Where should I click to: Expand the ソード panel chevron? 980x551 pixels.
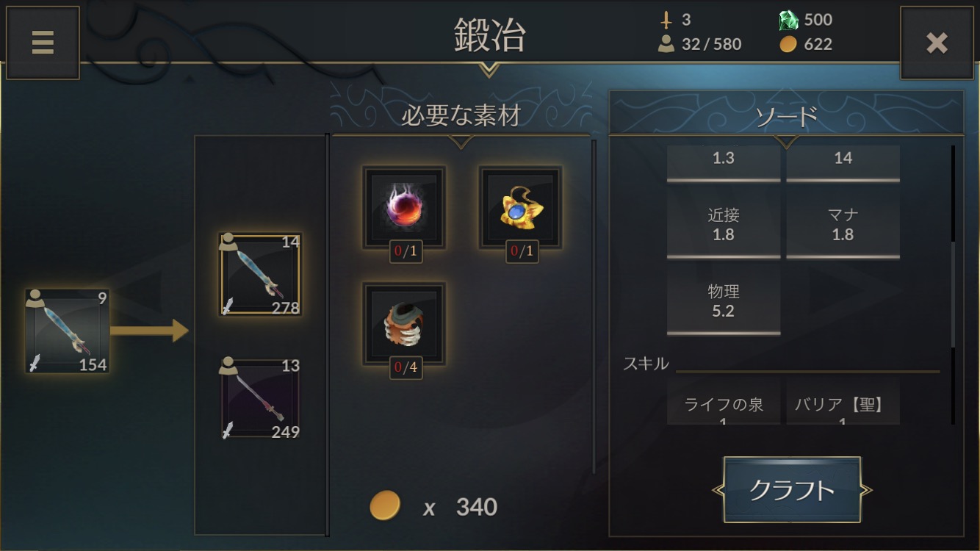click(x=787, y=141)
